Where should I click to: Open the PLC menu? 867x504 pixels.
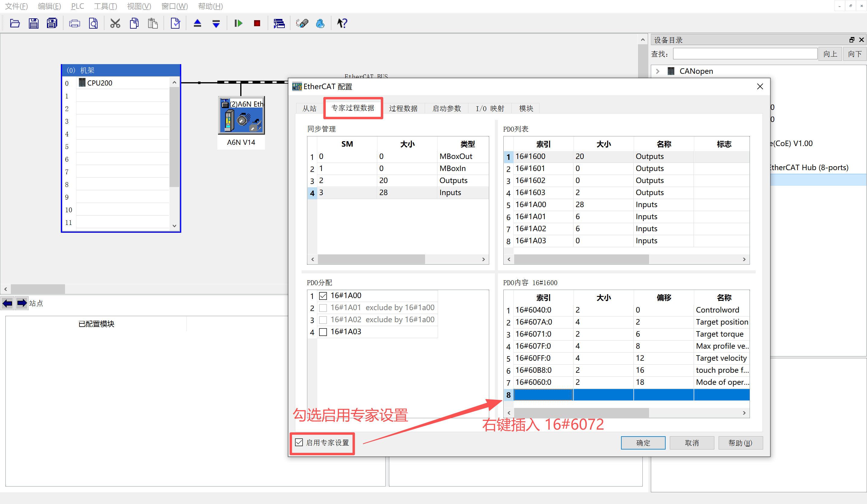click(x=77, y=6)
